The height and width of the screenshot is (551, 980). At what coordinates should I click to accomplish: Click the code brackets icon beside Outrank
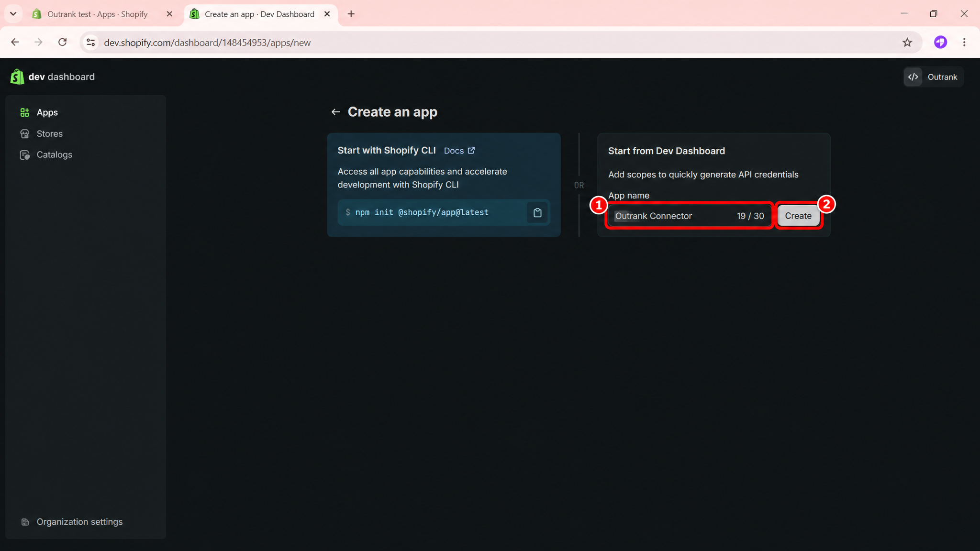pyautogui.click(x=913, y=77)
